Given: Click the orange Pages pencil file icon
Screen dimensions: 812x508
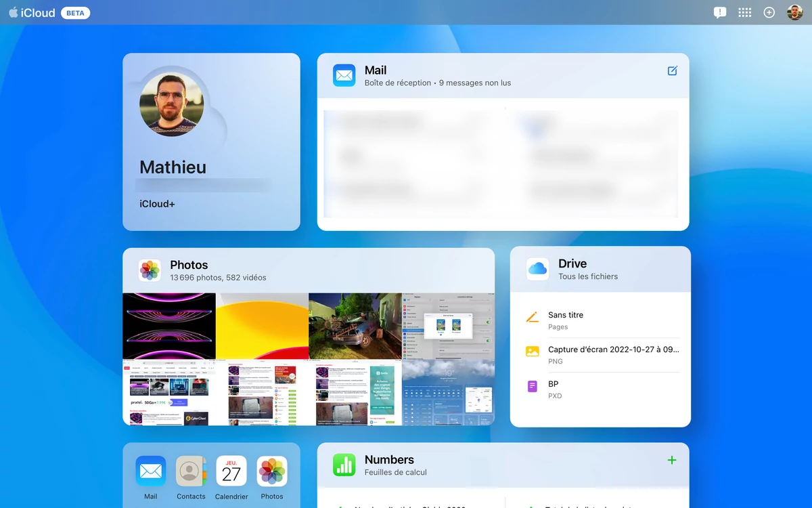Looking at the screenshot, I should tap(533, 317).
